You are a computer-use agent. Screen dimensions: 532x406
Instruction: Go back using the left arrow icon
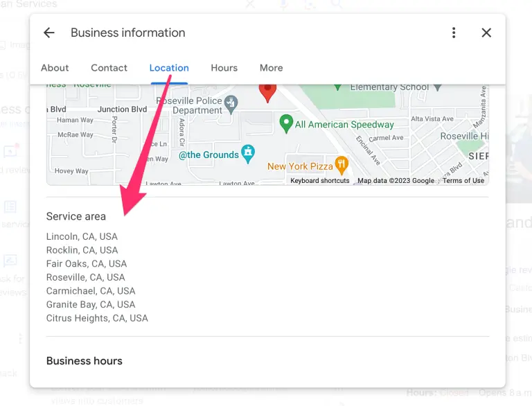[49, 33]
